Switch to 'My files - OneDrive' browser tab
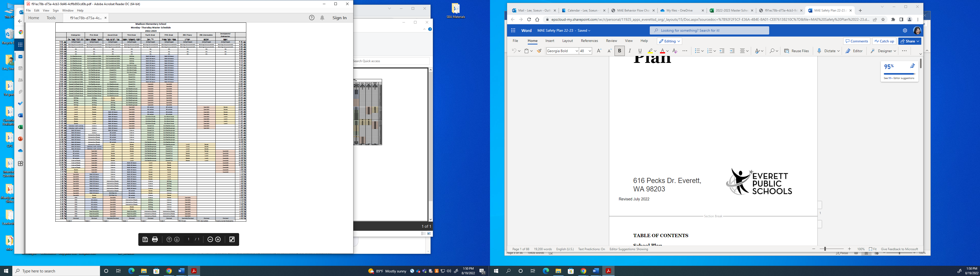The width and height of the screenshot is (980, 276). 682,11
